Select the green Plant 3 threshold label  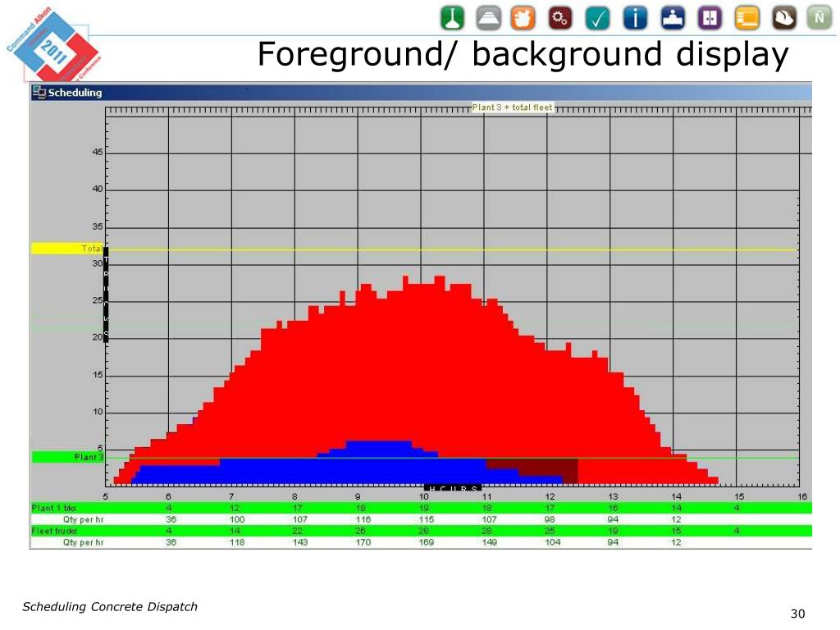(67, 457)
